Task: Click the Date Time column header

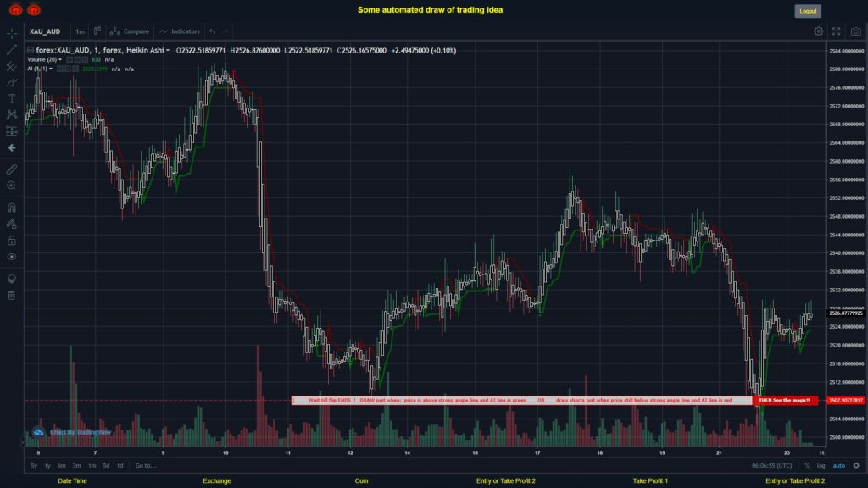Action: pos(73,481)
